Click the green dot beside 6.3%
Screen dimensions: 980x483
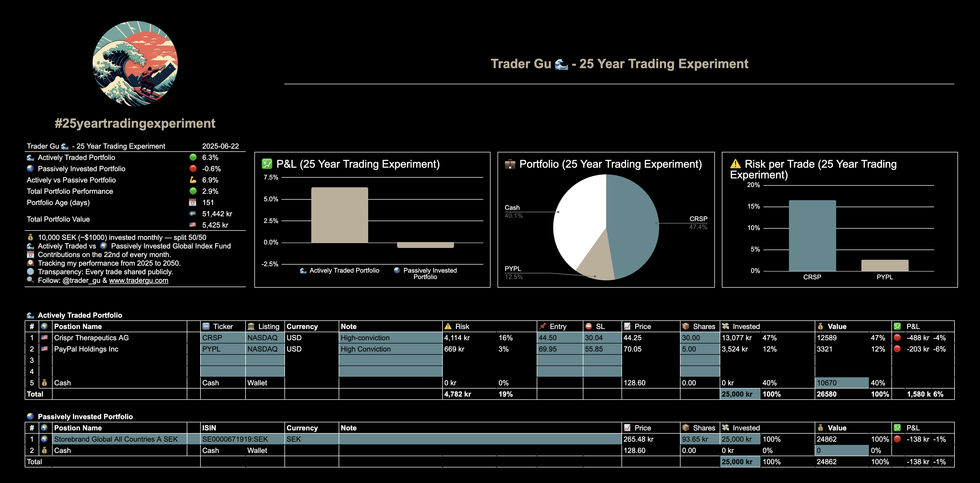click(193, 158)
